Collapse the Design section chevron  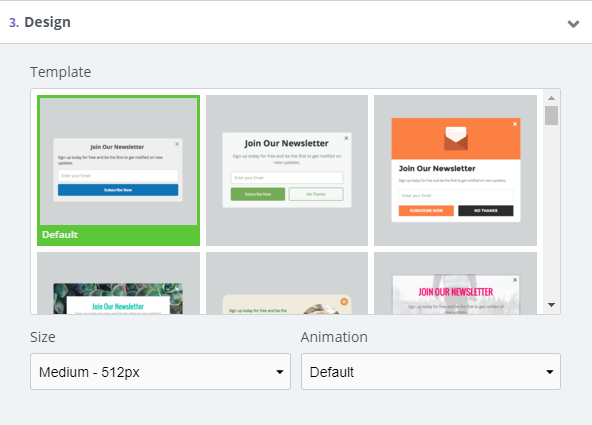[x=573, y=24]
